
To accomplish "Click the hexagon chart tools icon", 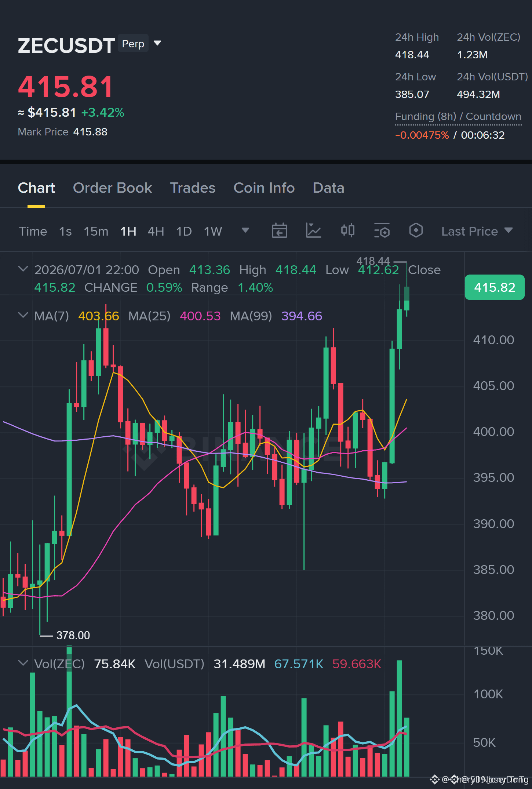I will coord(416,231).
